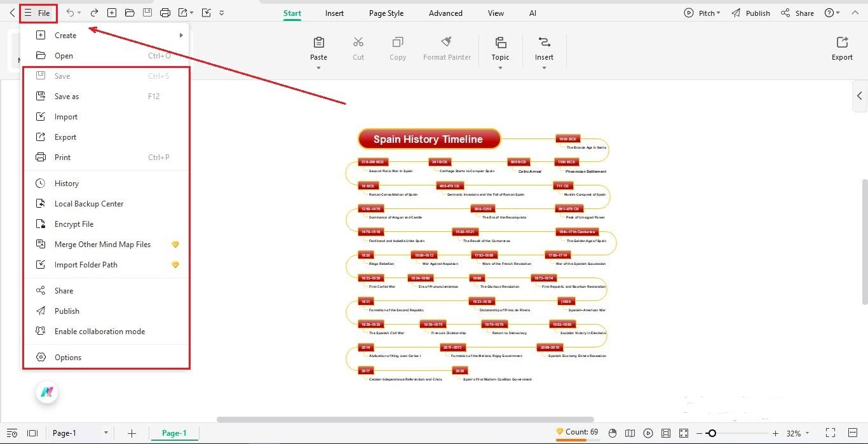This screenshot has width=868, height=444.
Task: Open the Pitch dropdown menu
Action: [x=703, y=12]
